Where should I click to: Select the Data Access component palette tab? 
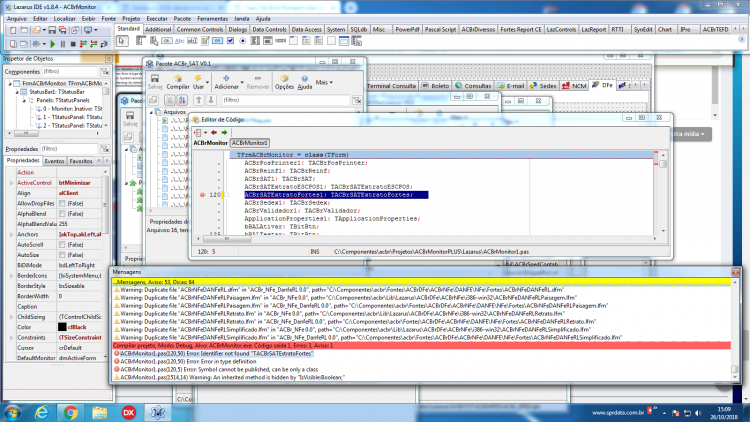coord(306,30)
